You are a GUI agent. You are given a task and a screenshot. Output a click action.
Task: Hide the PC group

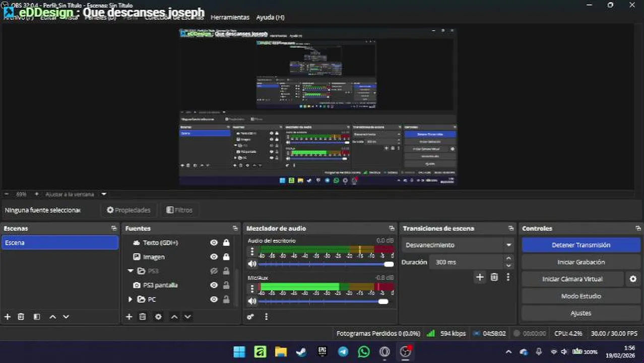[214, 299]
